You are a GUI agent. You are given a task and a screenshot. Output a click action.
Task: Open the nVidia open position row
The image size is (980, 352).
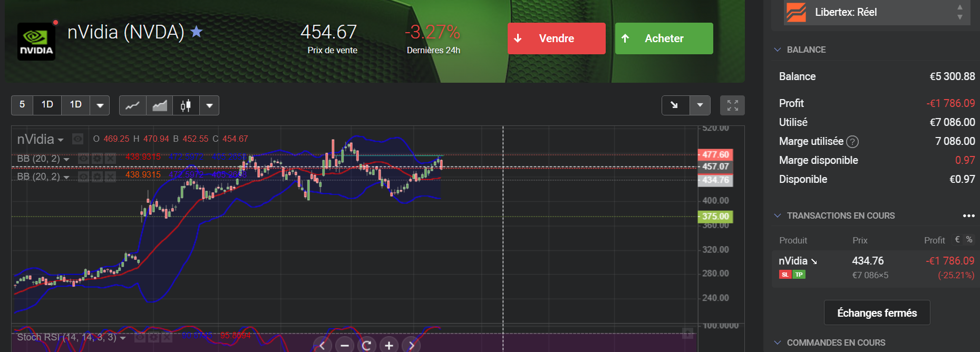[x=876, y=268]
